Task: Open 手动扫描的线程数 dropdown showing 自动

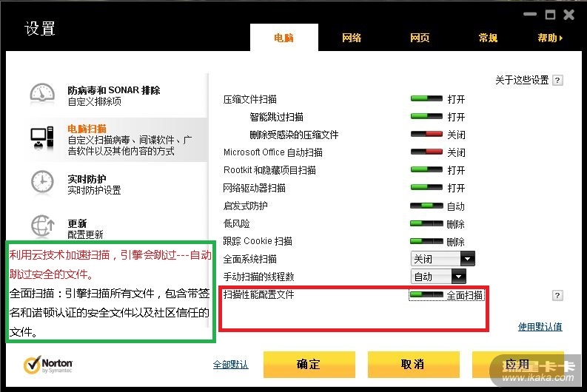Action: click(438, 277)
